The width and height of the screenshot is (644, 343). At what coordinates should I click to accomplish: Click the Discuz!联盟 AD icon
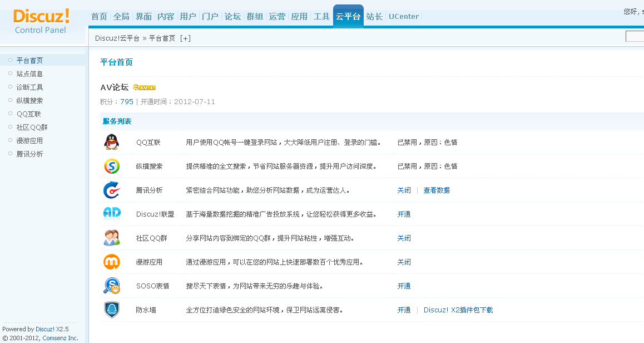pyautogui.click(x=112, y=213)
